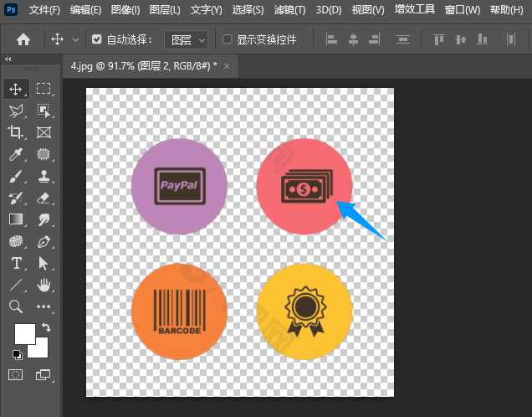This screenshot has width=532, height=417.
Task: Uncheck the 自动选择 checkbox
Action: [x=97, y=39]
